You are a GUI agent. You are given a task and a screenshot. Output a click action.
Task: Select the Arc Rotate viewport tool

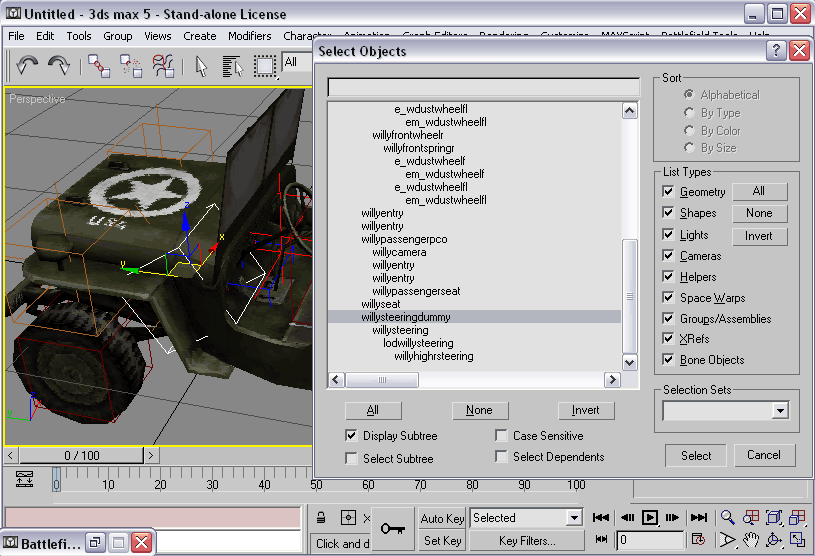point(774,540)
